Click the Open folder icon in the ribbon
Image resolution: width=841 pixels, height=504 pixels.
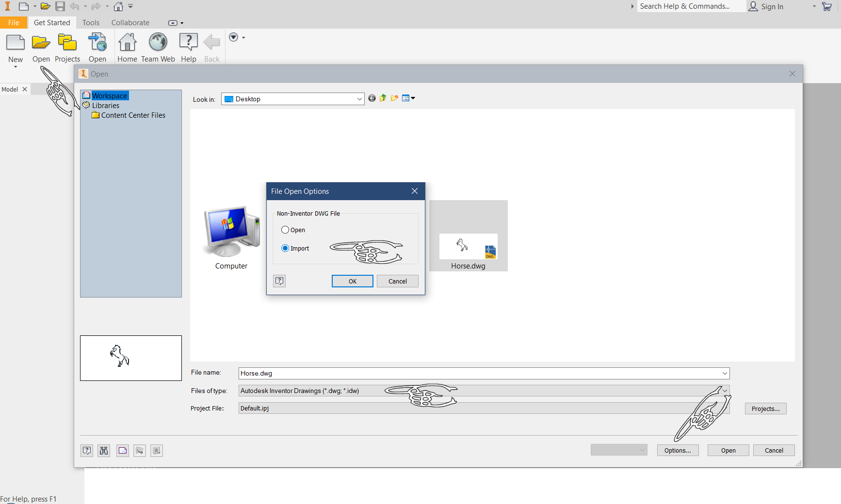point(41,43)
